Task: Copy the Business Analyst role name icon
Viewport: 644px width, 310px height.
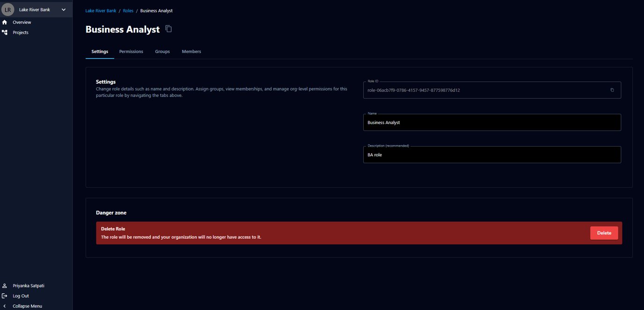Action: pos(168,29)
